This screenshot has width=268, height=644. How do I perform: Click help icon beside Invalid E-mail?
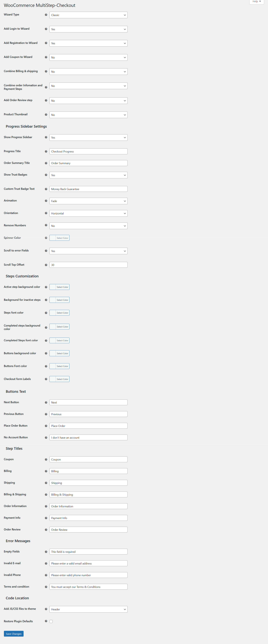tap(46, 563)
